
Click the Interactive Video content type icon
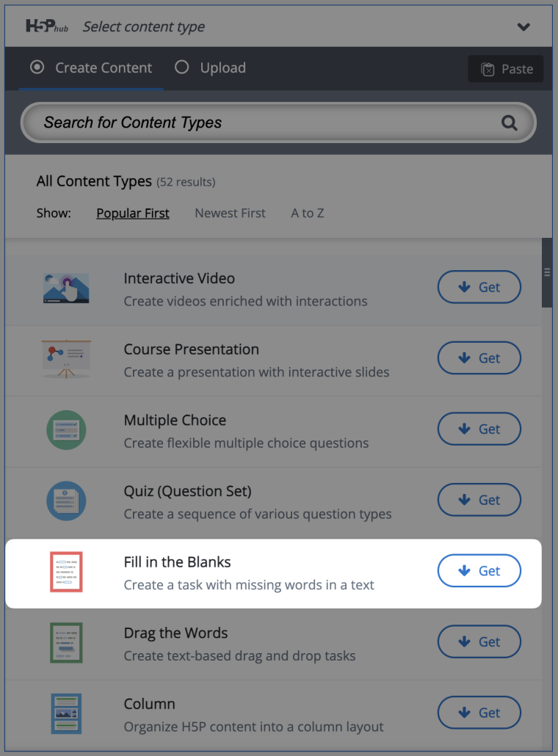(66, 288)
